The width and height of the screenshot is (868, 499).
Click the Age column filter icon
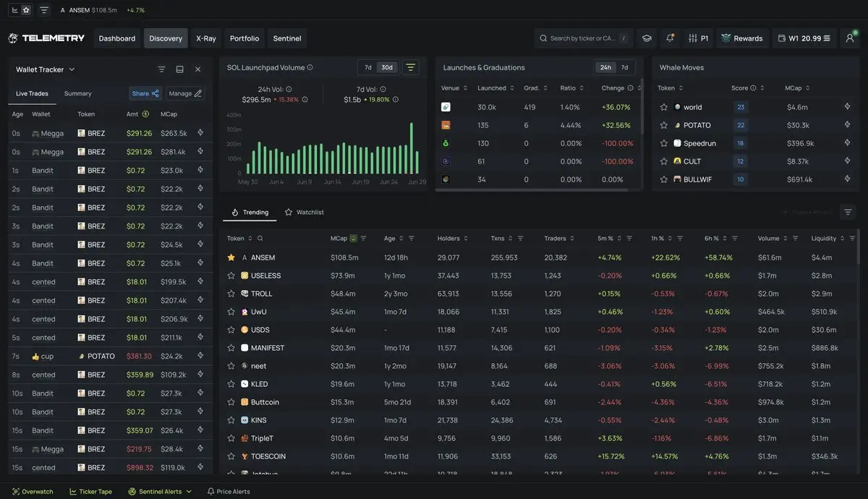[x=412, y=238]
